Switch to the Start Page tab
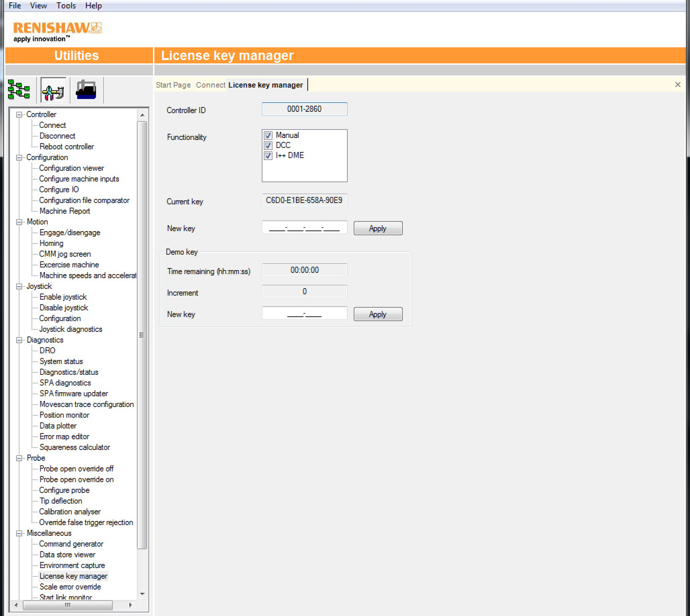This screenshot has width=690, height=616. (x=174, y=85)
